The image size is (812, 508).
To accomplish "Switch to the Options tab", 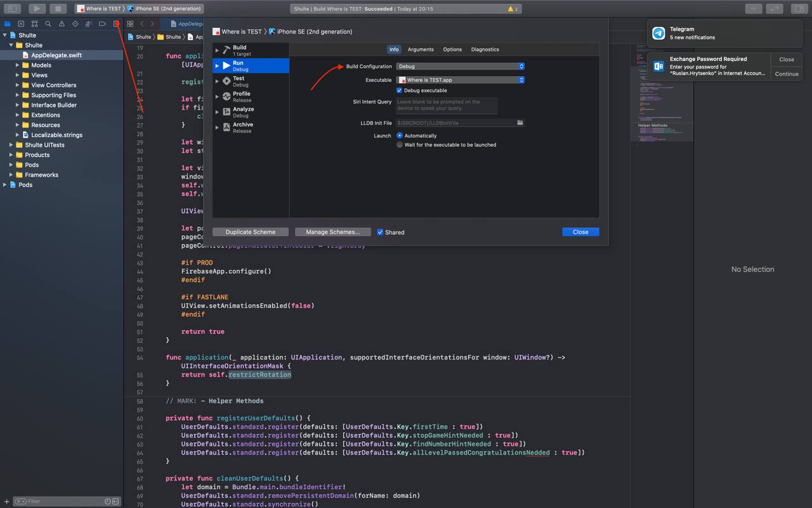I will (x=452, y=50).
